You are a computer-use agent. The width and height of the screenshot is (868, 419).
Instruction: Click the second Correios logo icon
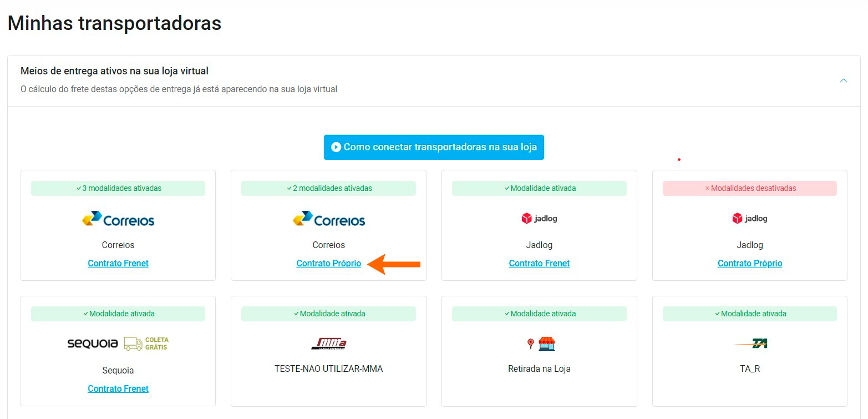point(328,219)
